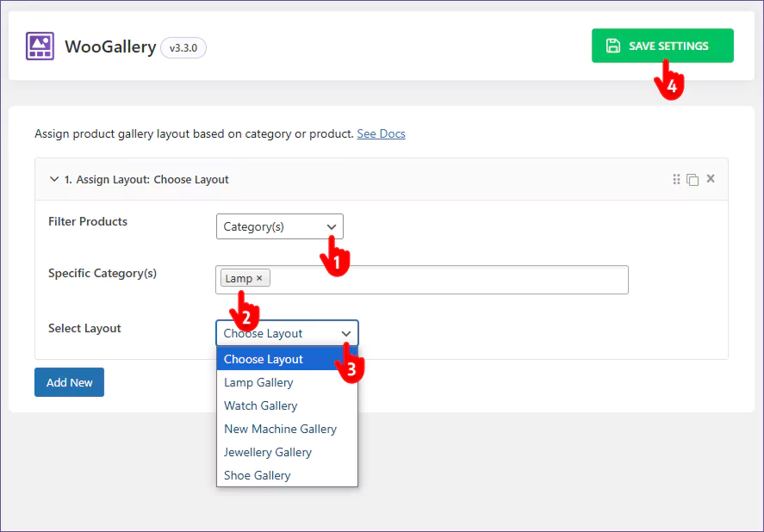Viewport: 764px width, 532px height.
Task: Open the See Docs link
Action: [381, 133]
